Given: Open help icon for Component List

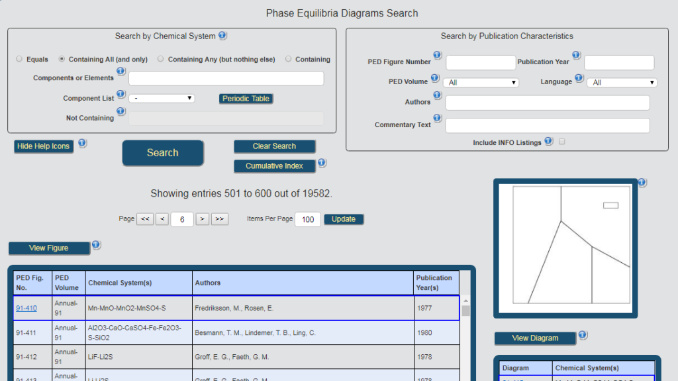Looking at the screenshot, I should tap(121, 94).
